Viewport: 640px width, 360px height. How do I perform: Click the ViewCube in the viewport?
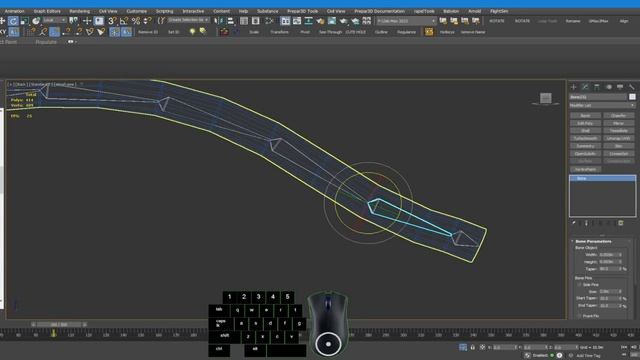pyautogui.click(x=546, y=98)
